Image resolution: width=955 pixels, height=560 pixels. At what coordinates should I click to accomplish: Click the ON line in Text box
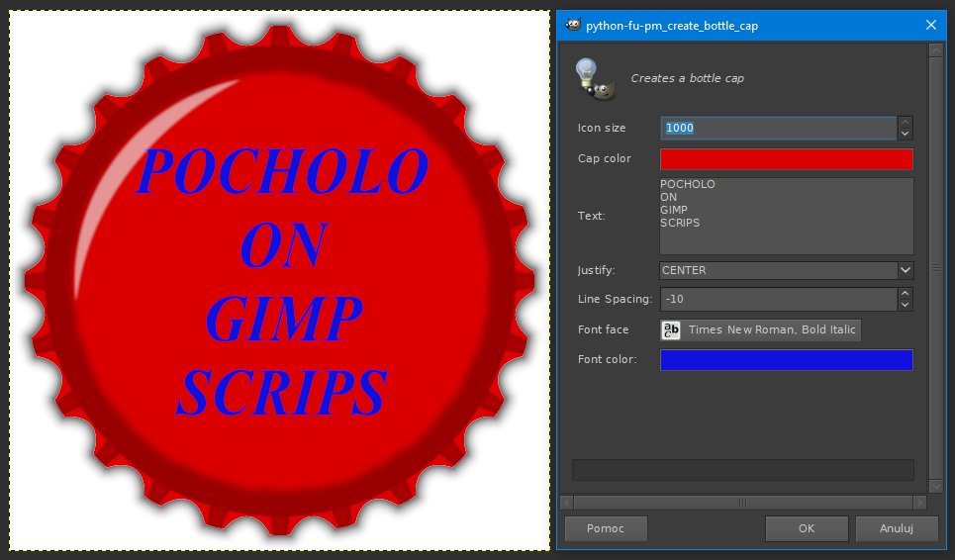pos(668,197)
